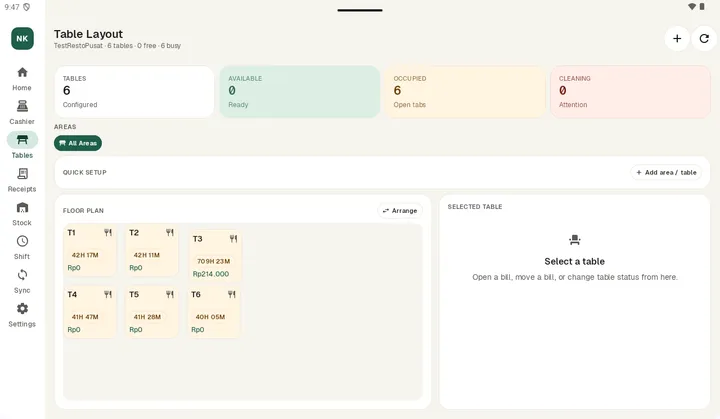Click the 42H 11M timer on T2
The height and width of the screenshot is (419, 720).
point(147,255)
